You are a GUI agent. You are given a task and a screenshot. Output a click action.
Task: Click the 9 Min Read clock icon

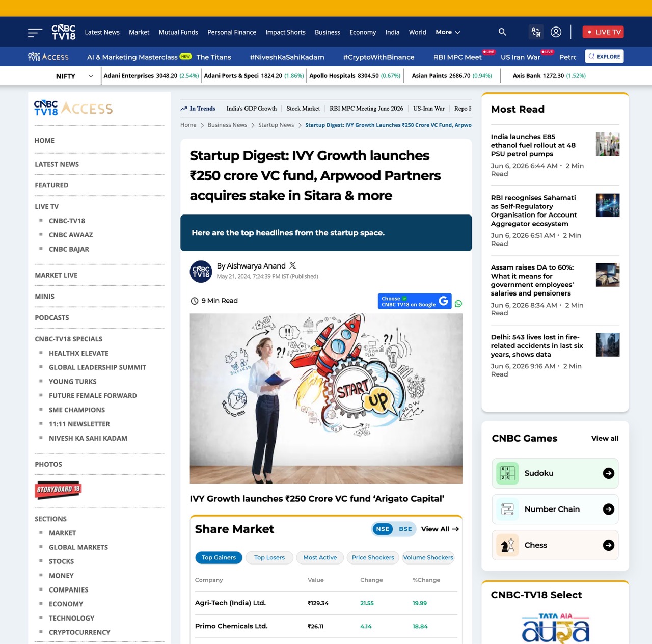pos(194,301)
